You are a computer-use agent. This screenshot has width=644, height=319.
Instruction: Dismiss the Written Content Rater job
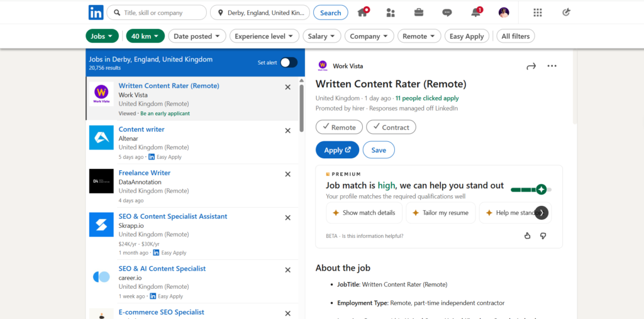point(288,87)
